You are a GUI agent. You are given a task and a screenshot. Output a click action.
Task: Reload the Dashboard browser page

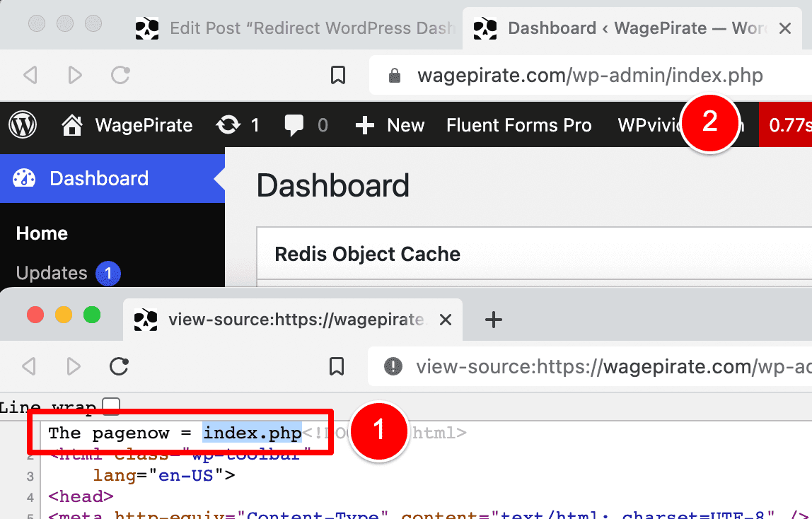tap(120, 76)
